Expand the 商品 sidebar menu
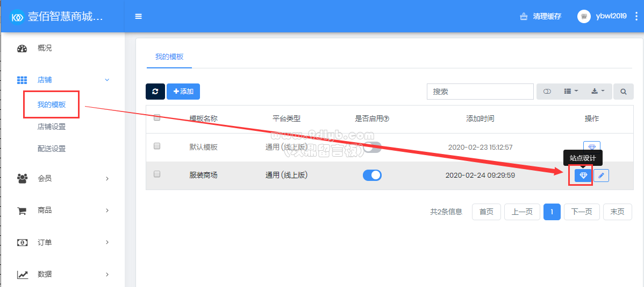 point(63,211)
